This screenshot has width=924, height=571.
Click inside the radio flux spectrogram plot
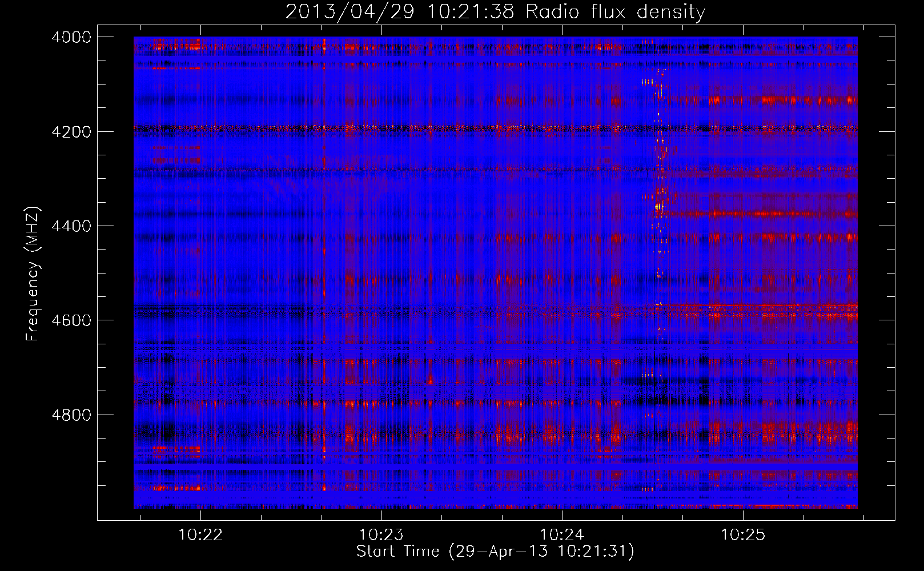pyautogui.click(x=496, y=272)
